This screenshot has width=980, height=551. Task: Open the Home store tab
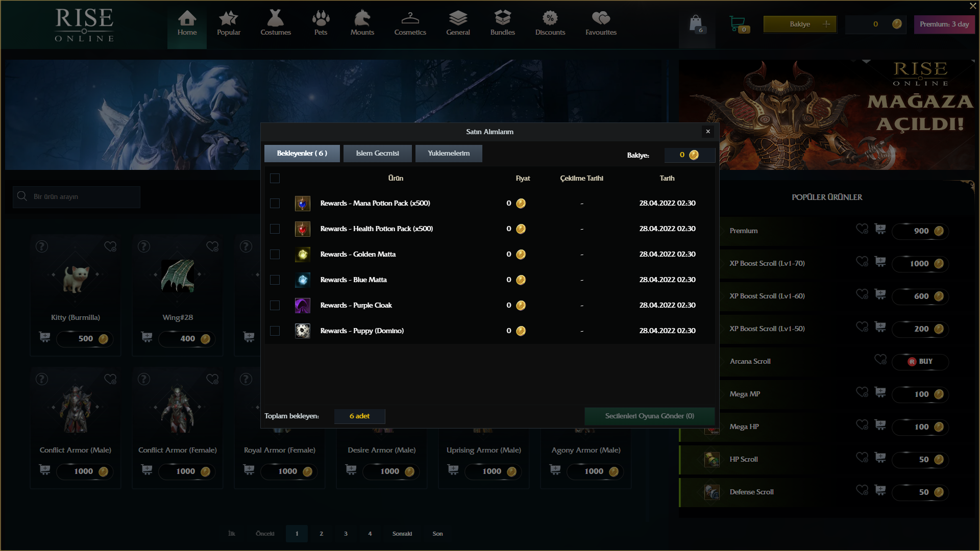coord(187,24)
